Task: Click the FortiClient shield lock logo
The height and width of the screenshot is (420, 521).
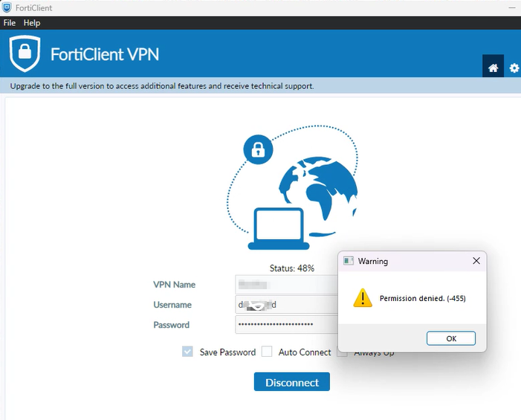Action: point(25,54)
